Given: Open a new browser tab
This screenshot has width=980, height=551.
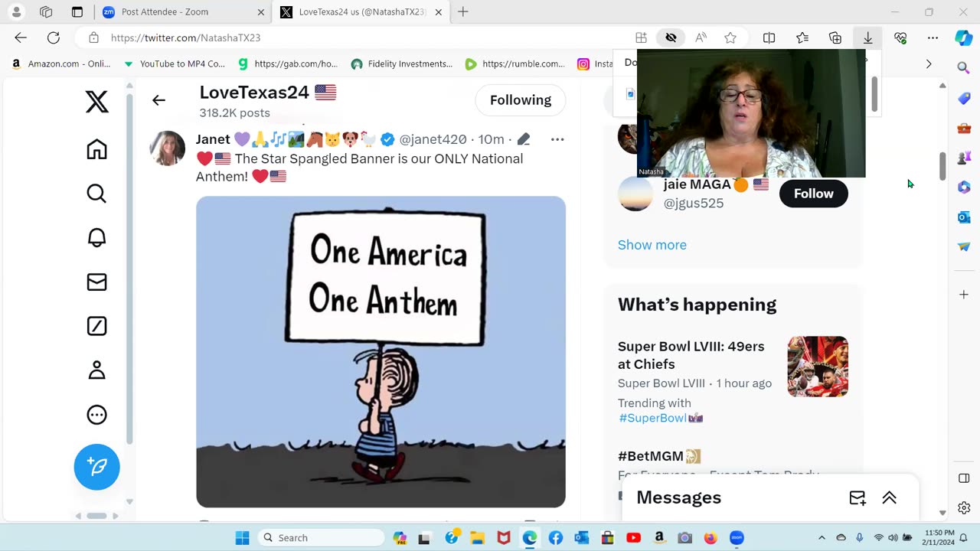Looking at the screenshot, I should coord(463,11).
